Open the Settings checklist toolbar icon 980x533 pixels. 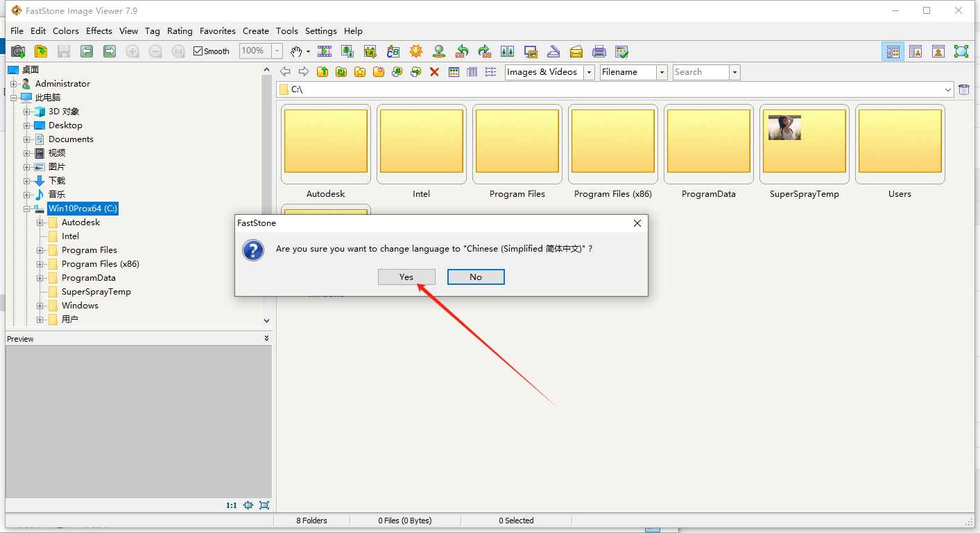(x=622, y=51)
